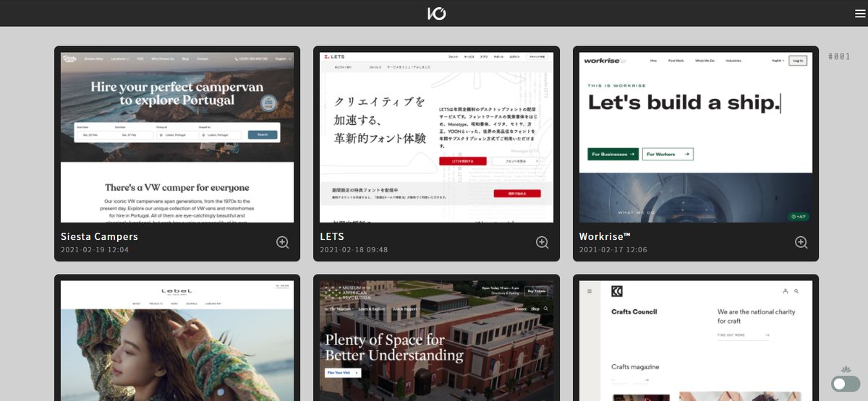Click Find Out More in Crafts Council preview
Image resolution: width=868 pixels, height=401 pixels.
point(743,335)
